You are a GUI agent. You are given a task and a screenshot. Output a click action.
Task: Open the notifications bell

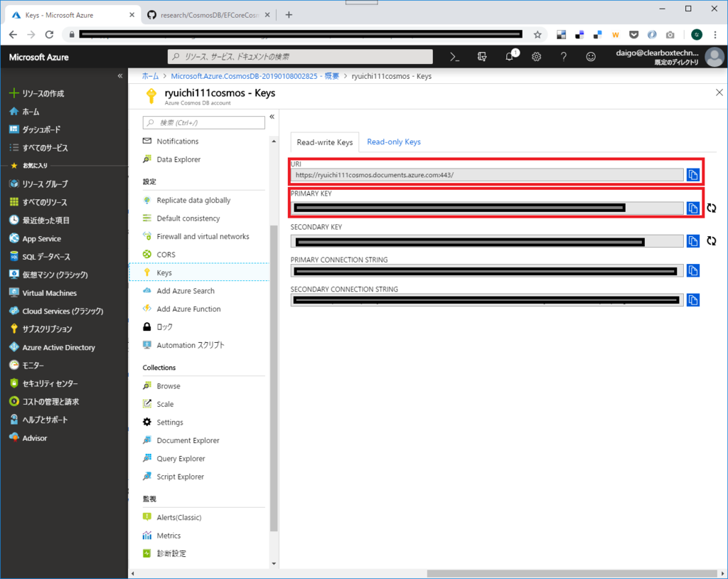pyautogui.click(x=510, y=56)
